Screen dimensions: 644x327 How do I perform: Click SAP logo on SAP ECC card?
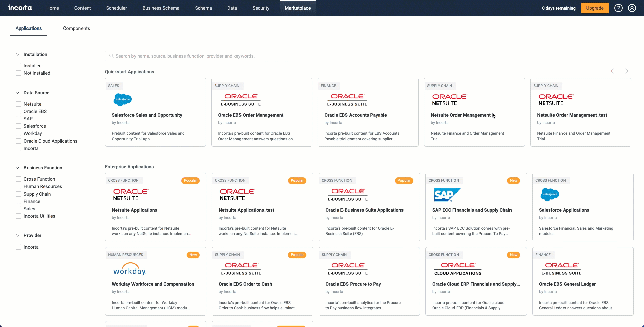coord(447,195)
